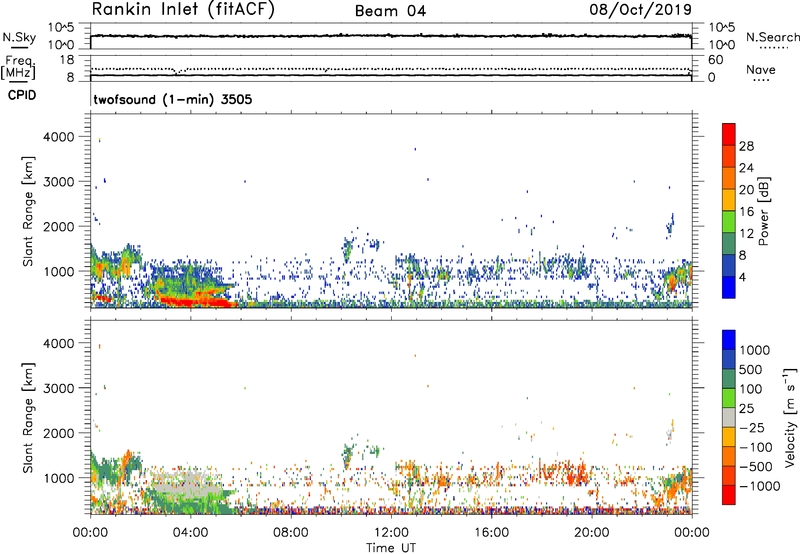
Task: Click the "N.Search" legend label
Action: coord(772,37)
